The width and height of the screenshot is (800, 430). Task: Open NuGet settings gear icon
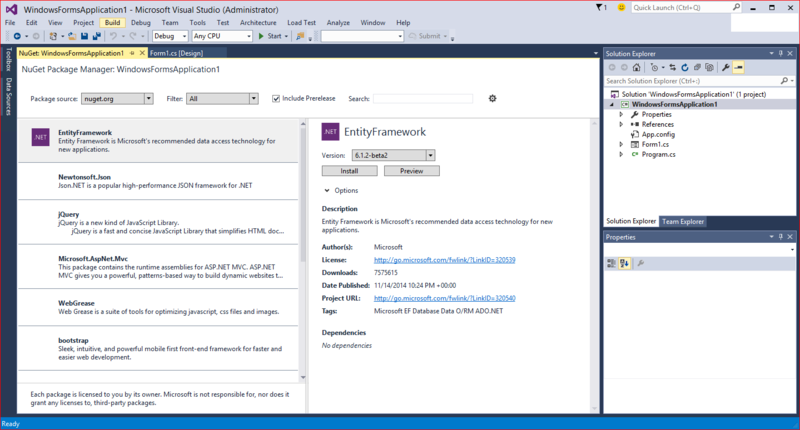coord(492,98)
